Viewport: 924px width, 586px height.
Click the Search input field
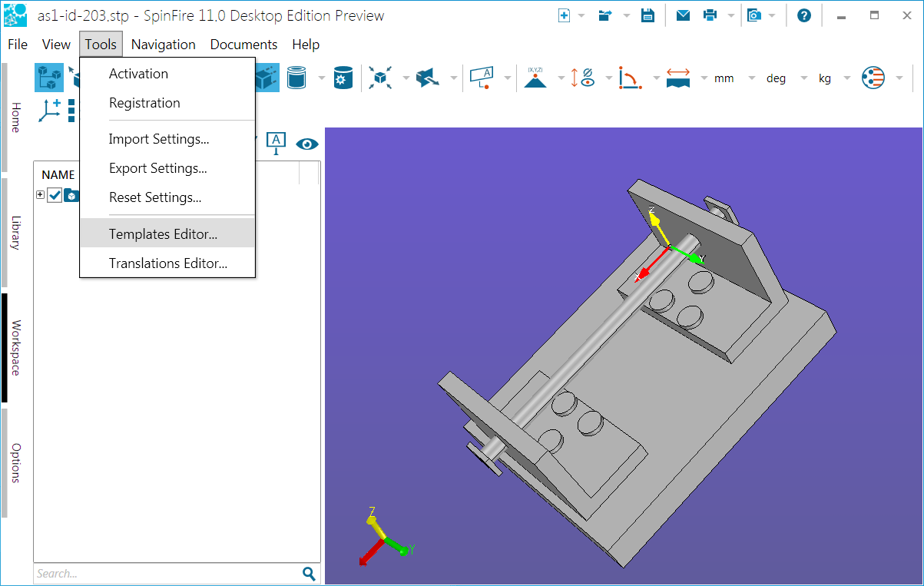point(165,574)
